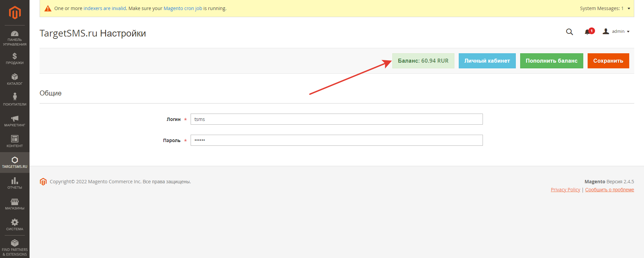
Task: Select the TargetSMS.ru sidebar item
Action: [x=15, y=163]
